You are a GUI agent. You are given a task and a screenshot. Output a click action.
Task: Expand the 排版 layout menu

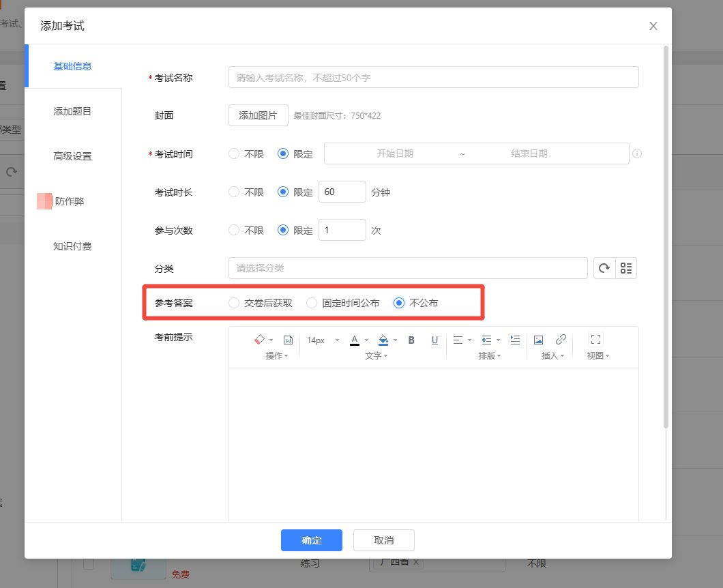(488, 356)
